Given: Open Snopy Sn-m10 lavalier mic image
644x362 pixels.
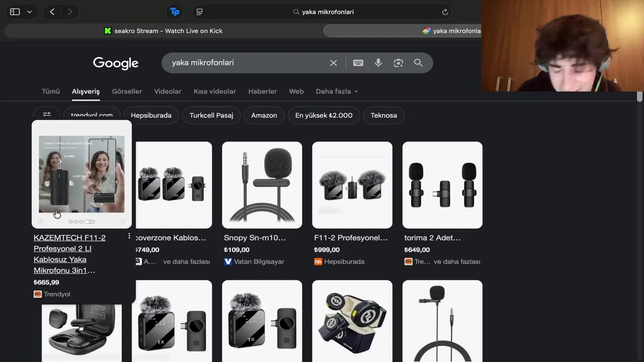Looking at the screenshot, I should tap(262, 185).
